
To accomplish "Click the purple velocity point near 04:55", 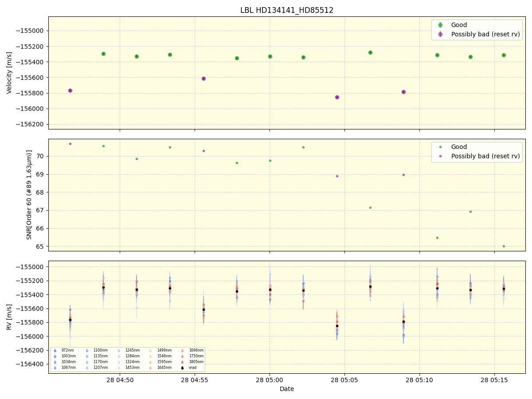I will point(203,78).
